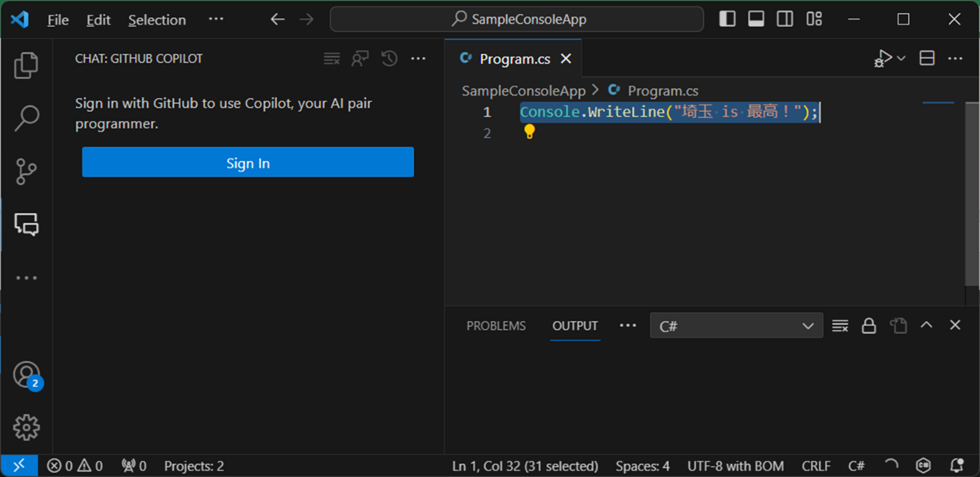Expand the title bar menu overflow ellipsis
The height and width of the screenshot is (477, 980).
coord(216,20)
